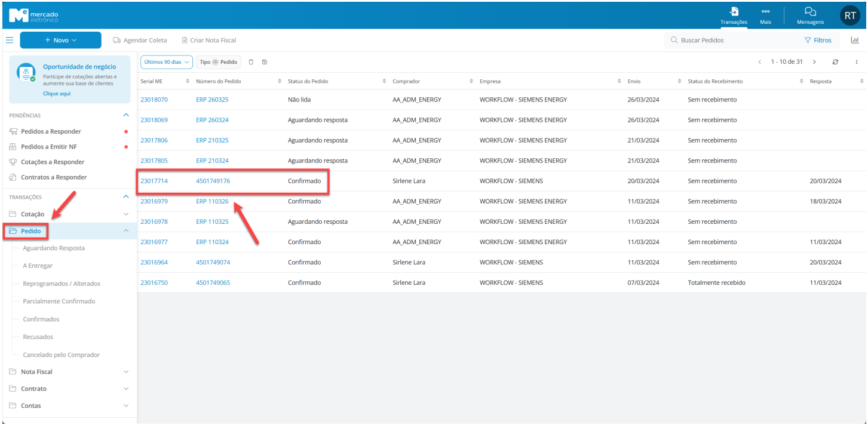Sort by the Envio column
Viewport: 868px width, 425px height.
[680, 81]
